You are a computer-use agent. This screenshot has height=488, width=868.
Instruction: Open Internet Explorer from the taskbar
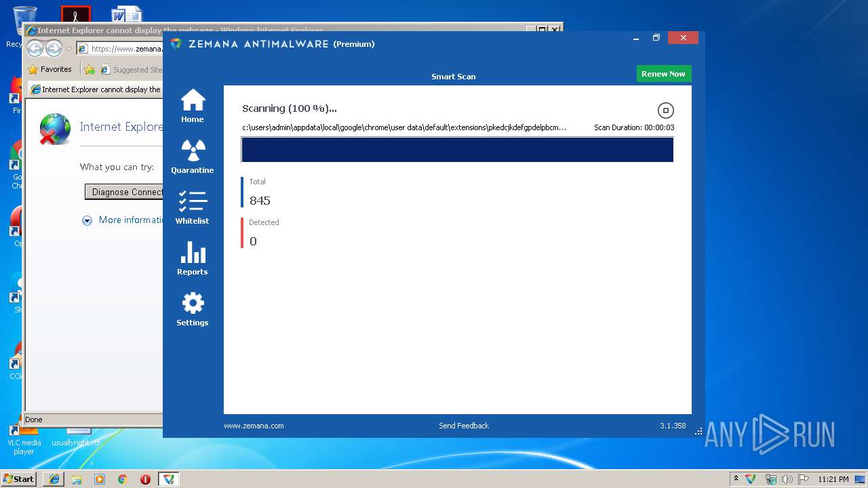[54, 479]
